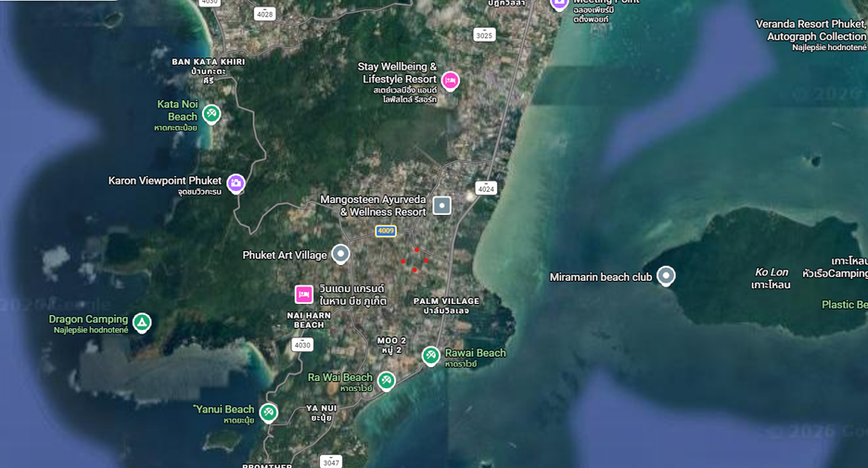Image resolution: width=868 pixels, height=468 pixels.
Task: Open the pink hotel pin near Nai Harn Beach
Action: point(304,295)
